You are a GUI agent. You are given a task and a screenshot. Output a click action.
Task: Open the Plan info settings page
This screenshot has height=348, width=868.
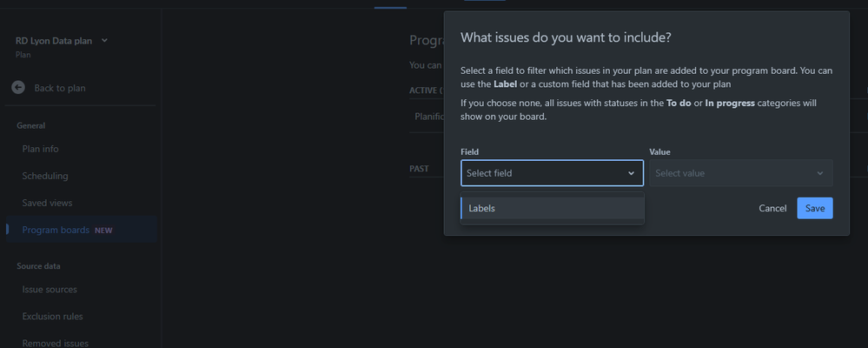(40, 149)
